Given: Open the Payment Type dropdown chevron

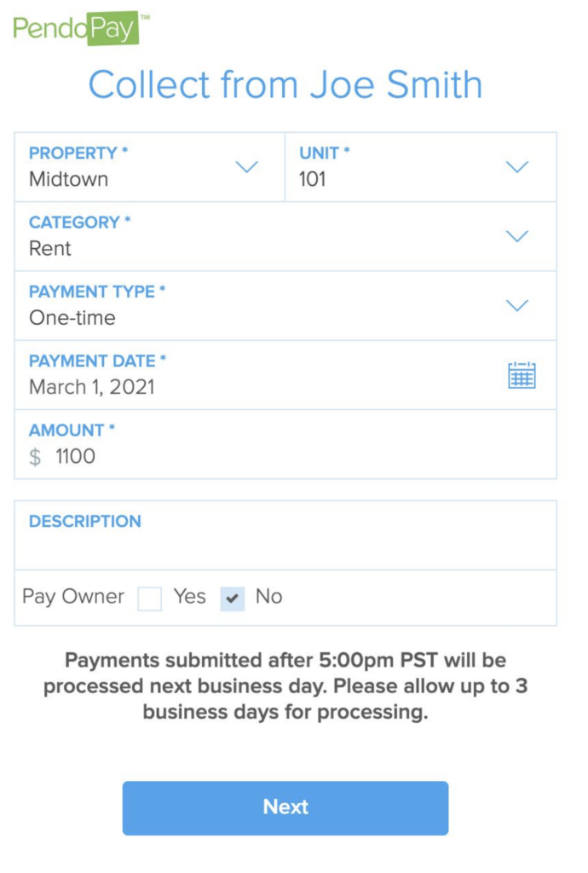Looking at the screenshot, I should [516, 305].
